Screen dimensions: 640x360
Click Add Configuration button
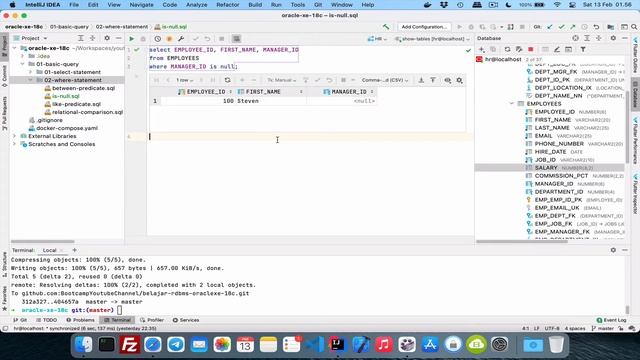tap(424, 27)
